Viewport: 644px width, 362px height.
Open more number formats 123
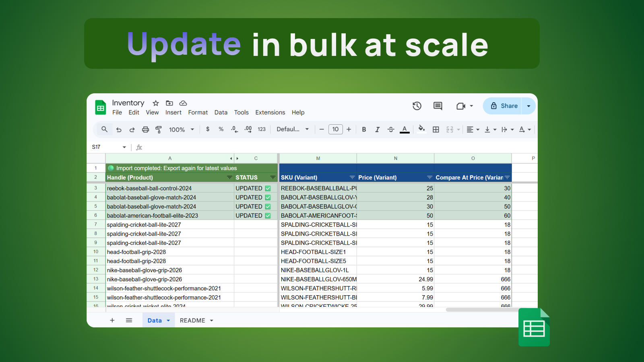click(262, 129)
